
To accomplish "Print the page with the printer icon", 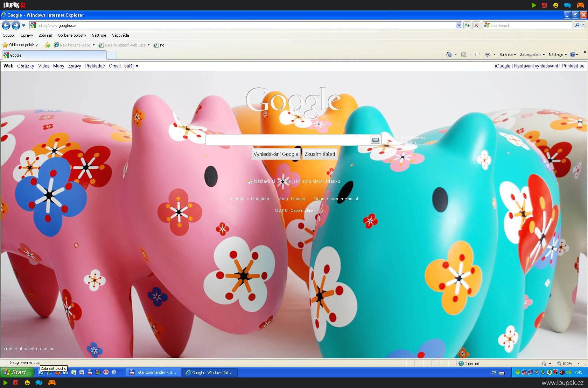I will pos(487,55).
